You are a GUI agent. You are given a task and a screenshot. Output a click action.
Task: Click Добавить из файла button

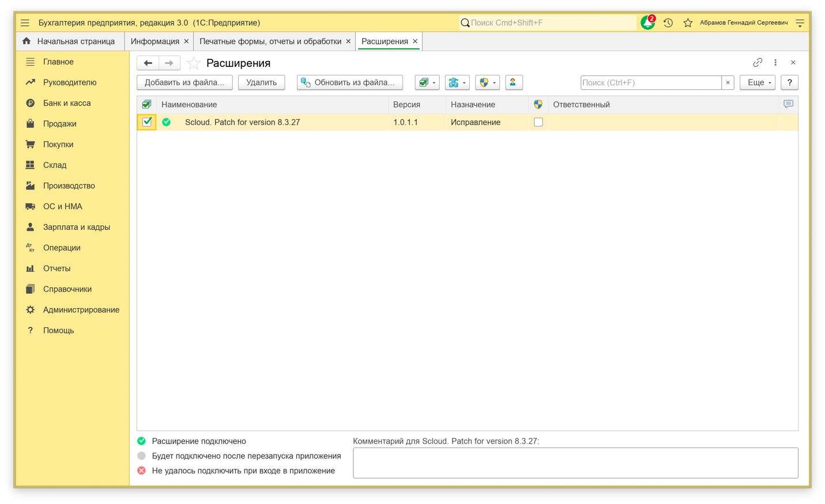point(184,82)
